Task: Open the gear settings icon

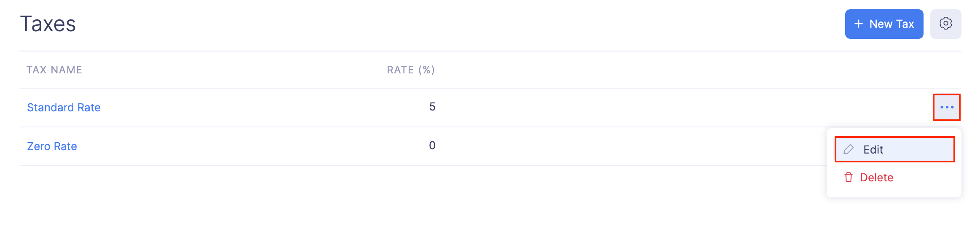Action: click(945, 24)
